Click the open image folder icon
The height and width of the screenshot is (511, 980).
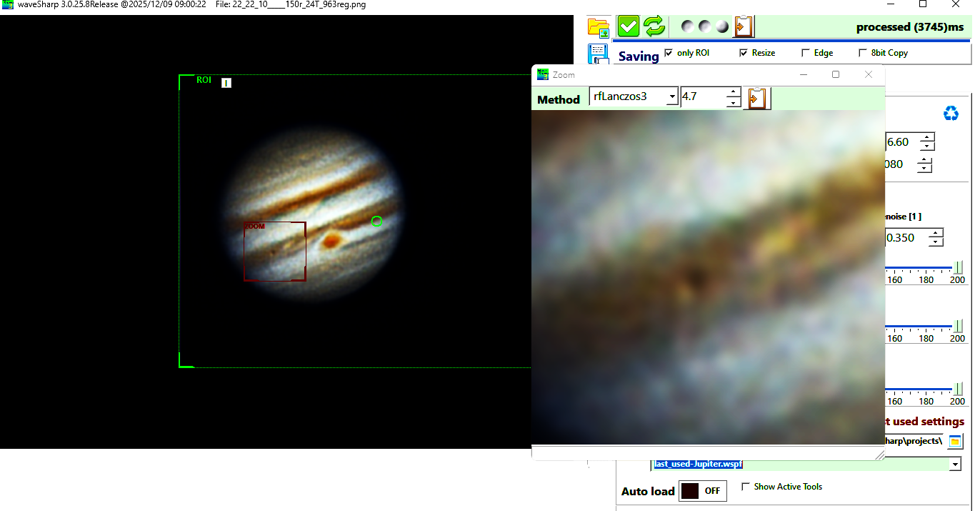coord(598,27)
